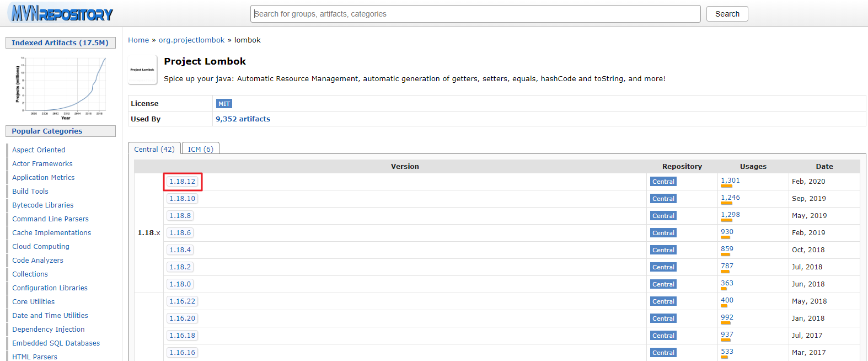The height and width of the screenshot is (361, 868).
Task: Open the Popular Categories heading
Action: tap(47, 131)
